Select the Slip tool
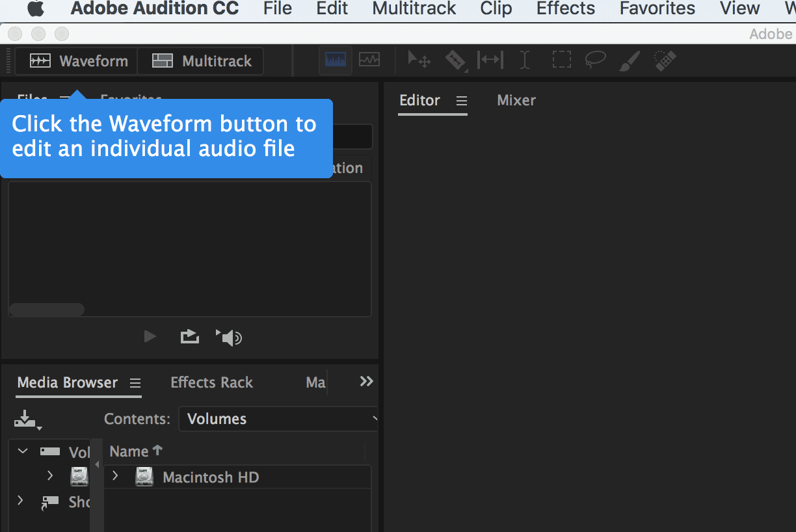The image size is (796, 532). [x=490, y=60]
